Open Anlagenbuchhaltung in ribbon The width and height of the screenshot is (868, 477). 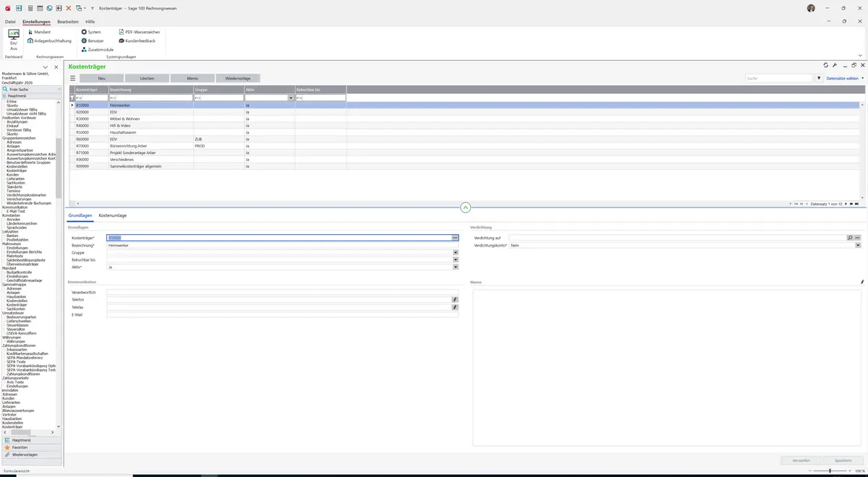[50, 40]
